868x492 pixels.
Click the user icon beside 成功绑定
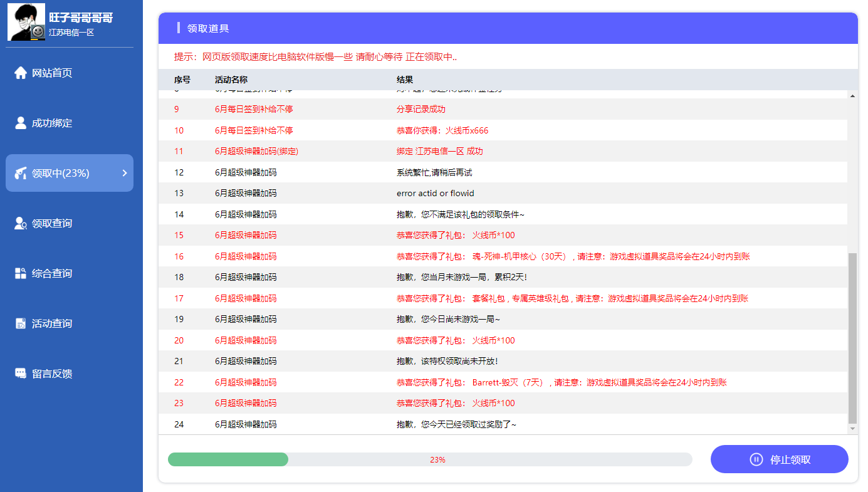[21, 123]
